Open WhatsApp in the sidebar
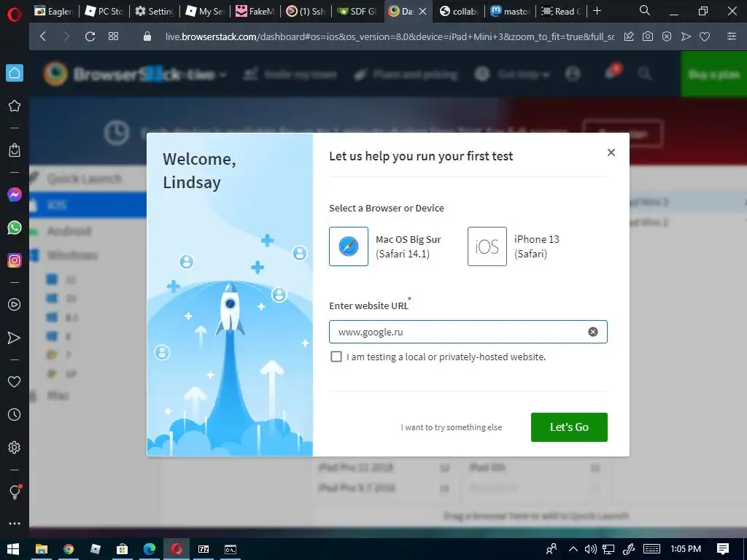This screenshot has height=560, width=747. tap(15, 227)
